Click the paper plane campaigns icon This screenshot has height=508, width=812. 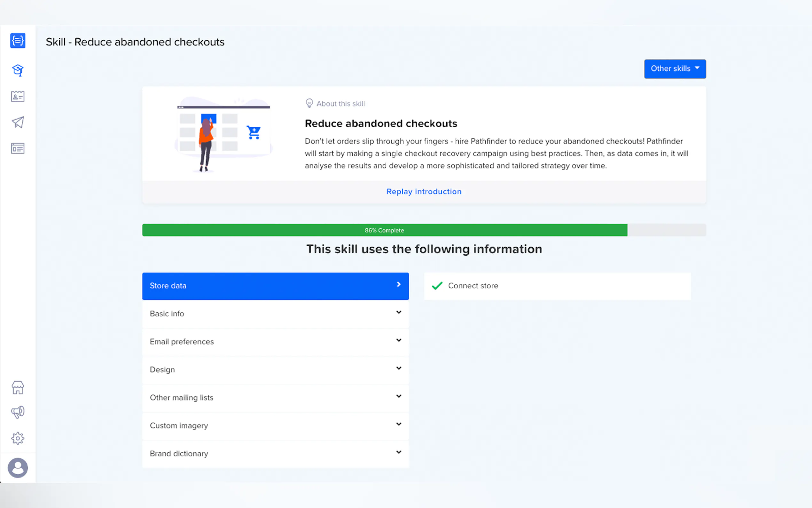pyautogui.click(x=18, y=122)
